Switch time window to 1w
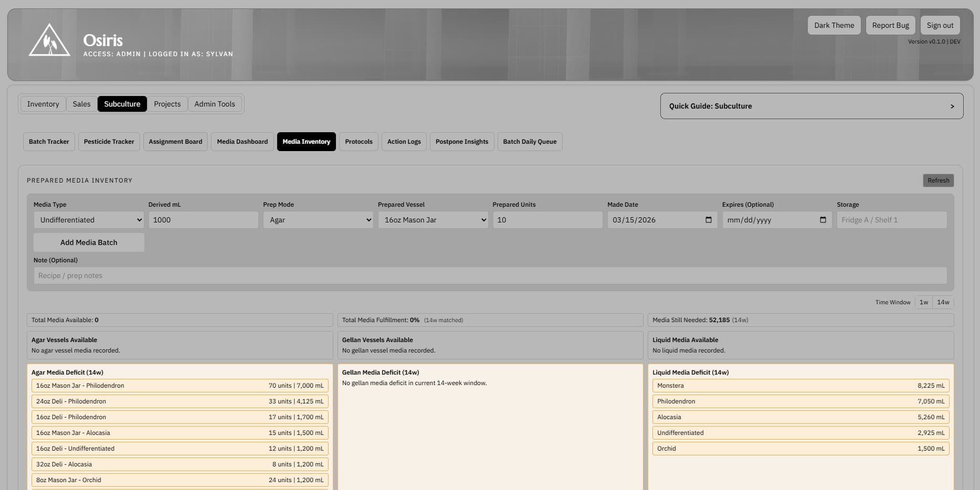 [924, 302]
